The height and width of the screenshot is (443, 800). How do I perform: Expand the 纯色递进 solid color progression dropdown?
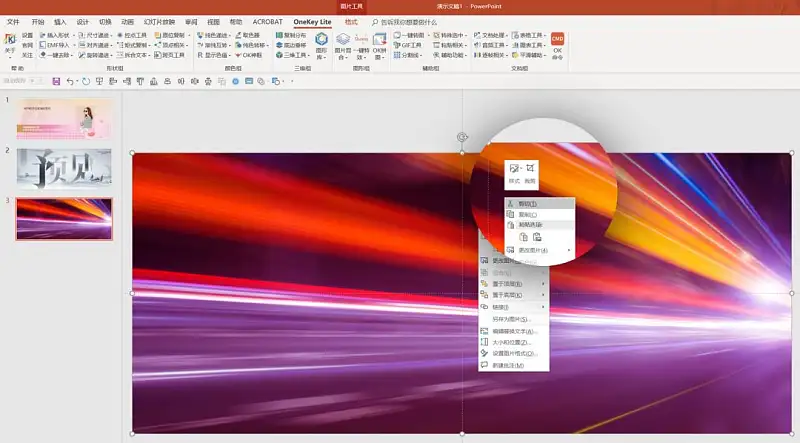230,35
